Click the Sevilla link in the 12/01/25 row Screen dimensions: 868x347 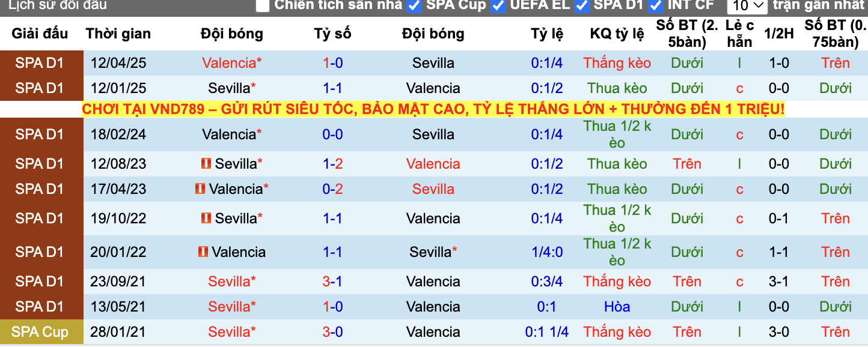pyautogui.click(x=229, y=88)
